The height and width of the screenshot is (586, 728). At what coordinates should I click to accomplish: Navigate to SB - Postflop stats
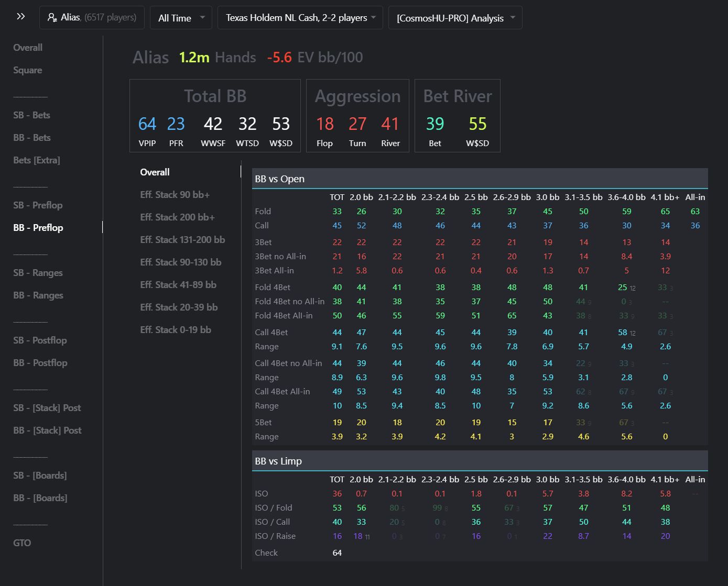[x=40, y=340]
